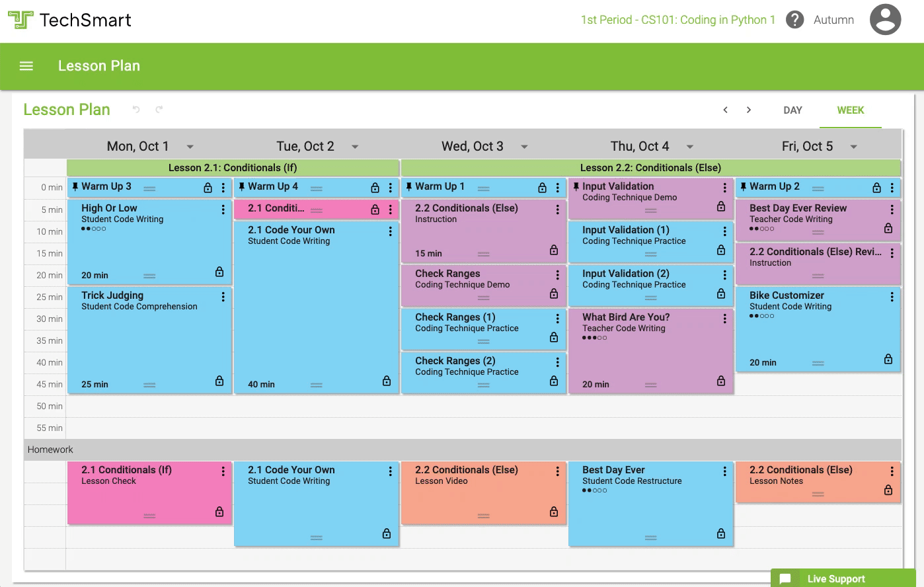Click the undo icon beside Lesson Plan title

(137, 110)
